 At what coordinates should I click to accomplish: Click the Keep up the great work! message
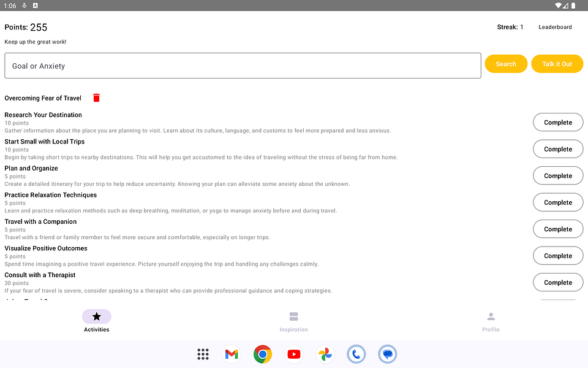(x=36, y=42)
